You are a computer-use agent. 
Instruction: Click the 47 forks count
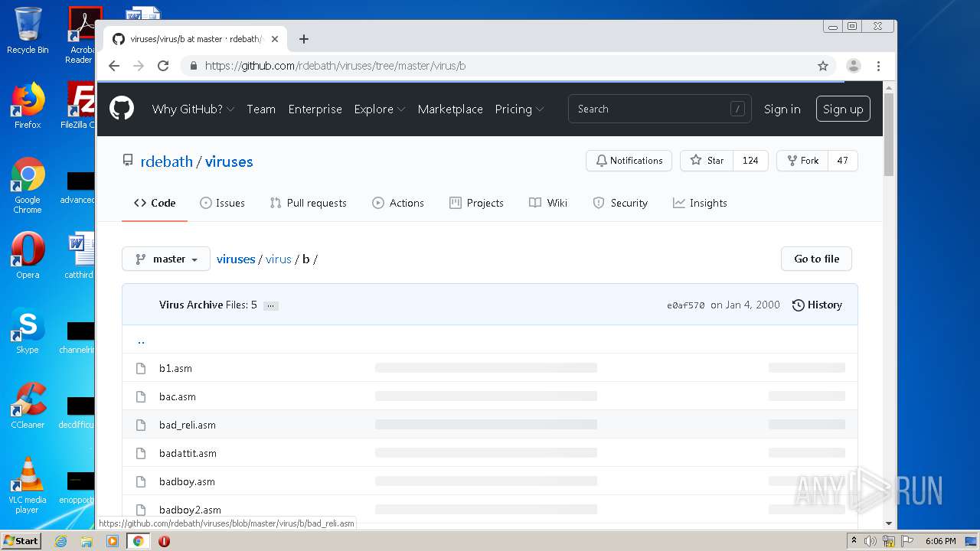point(842,161)
